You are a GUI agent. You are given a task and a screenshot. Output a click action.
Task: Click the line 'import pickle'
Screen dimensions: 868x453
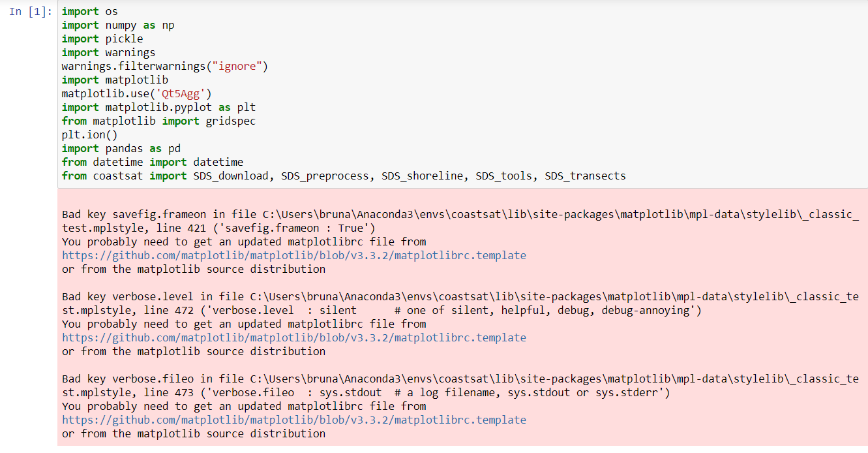102,39
